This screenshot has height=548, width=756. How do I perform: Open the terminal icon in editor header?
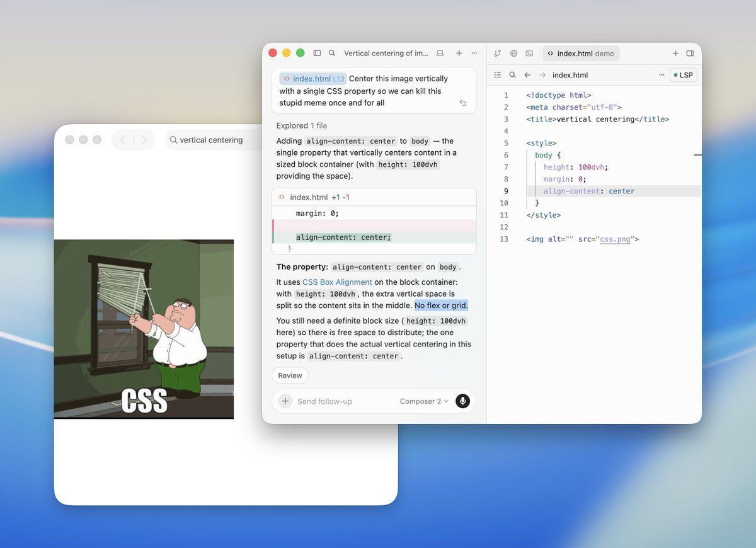coord(529,54)
